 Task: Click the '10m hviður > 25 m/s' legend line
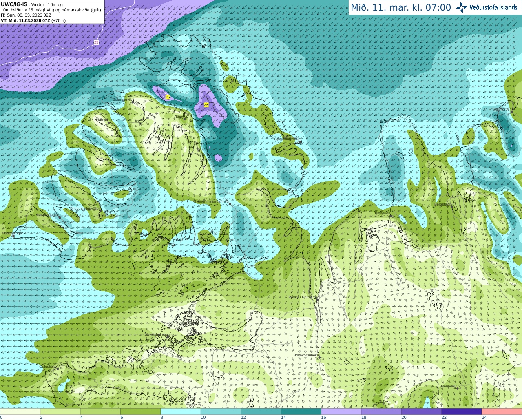click(51, 10)
